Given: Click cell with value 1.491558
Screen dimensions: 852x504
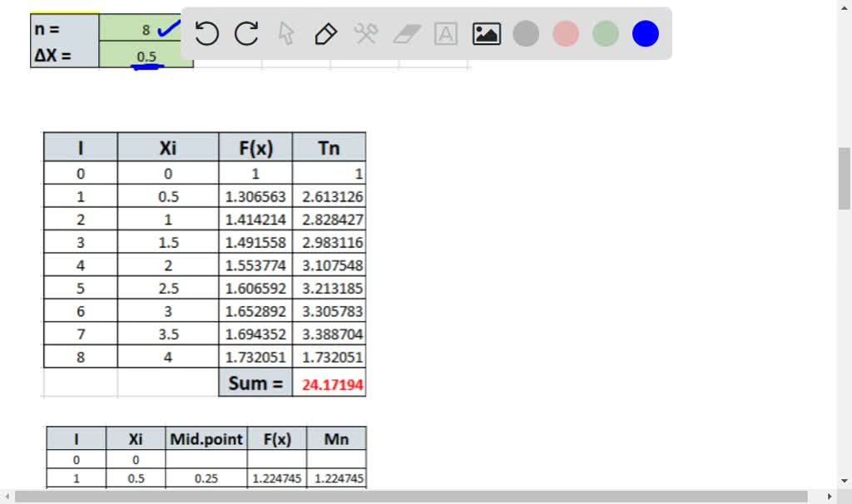Looking at the screenshot, I should click(x=255, y=242).
